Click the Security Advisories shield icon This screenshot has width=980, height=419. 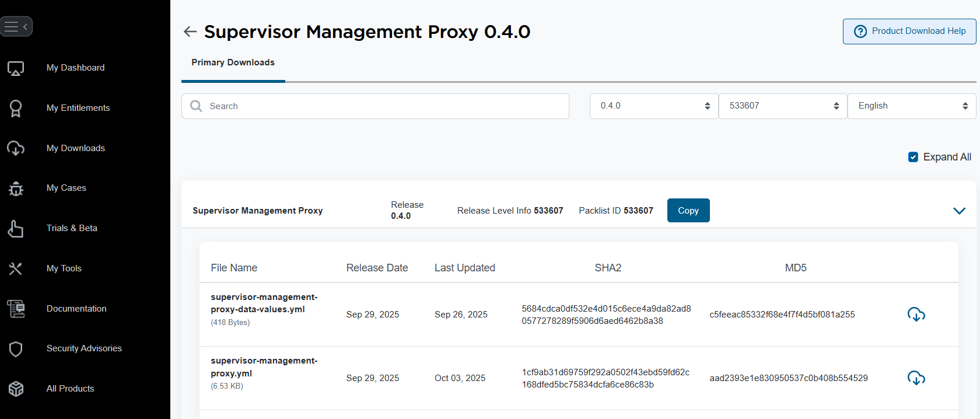(16, 349)
